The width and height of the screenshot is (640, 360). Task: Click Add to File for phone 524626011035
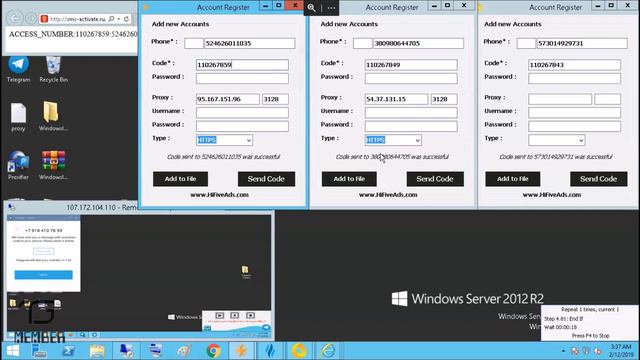pyautogui.click(x=180, y=179)
